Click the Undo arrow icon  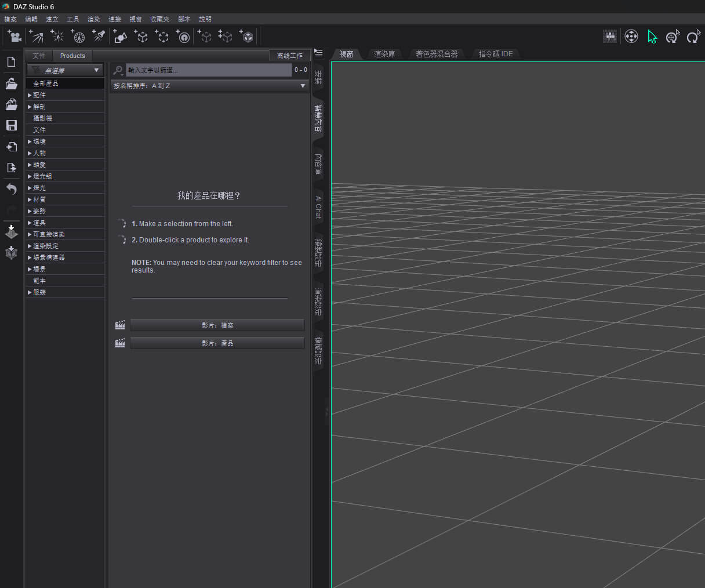click(x=11, y=189)
